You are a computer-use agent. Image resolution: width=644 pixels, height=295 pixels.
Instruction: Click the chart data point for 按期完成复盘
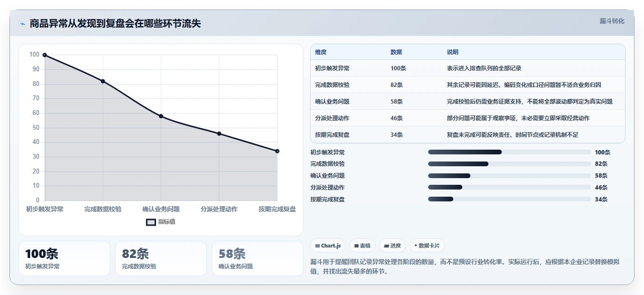(x=277, y=151)
